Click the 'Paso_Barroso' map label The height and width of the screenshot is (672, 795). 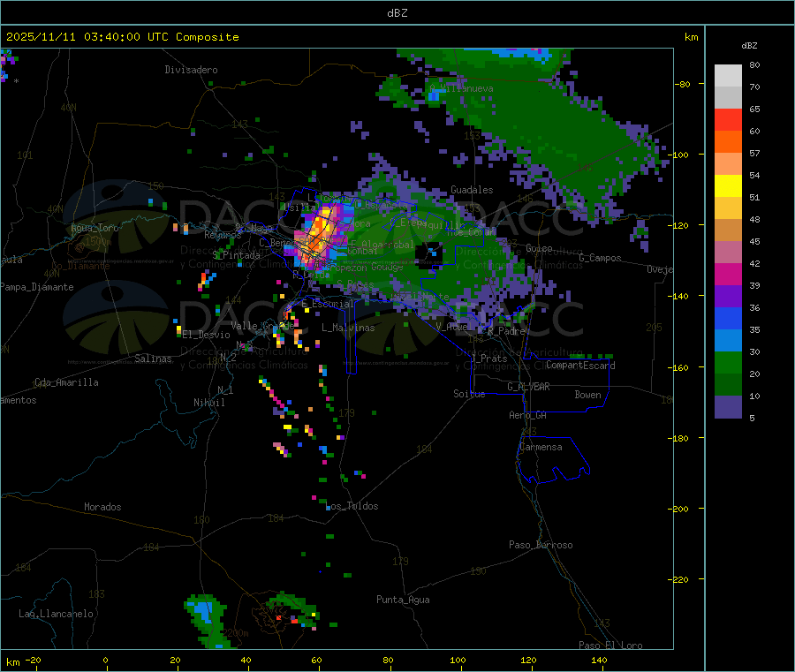point(541,546)
